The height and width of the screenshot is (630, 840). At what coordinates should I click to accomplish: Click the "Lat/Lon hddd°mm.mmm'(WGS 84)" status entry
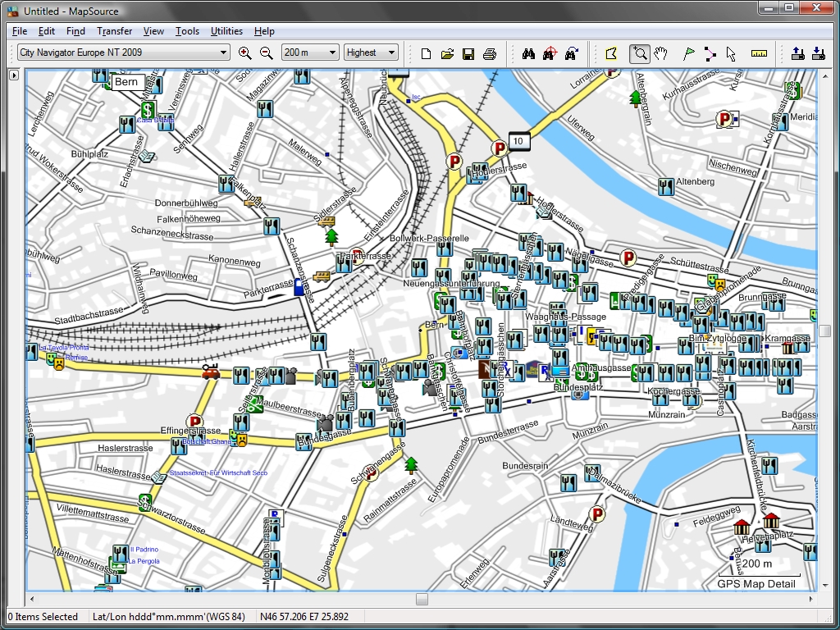pos(169,617)
